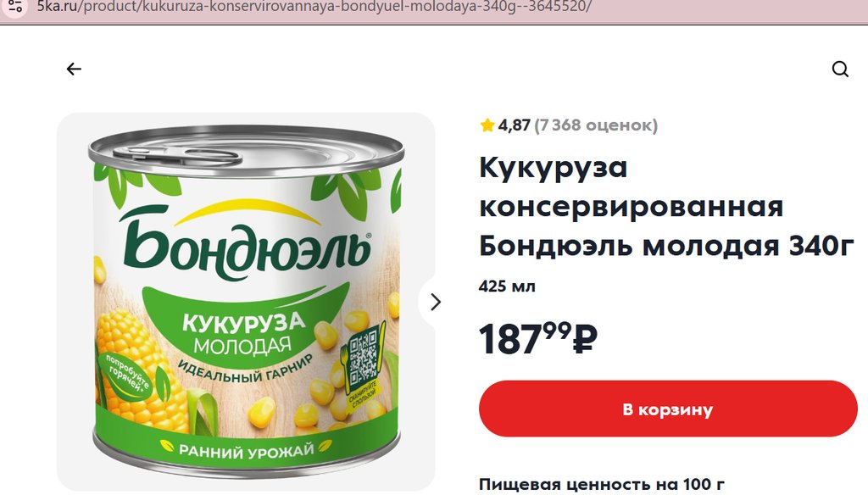
Task: Click the Ранний урожай banner on can
Action: (x=247, y=449)
